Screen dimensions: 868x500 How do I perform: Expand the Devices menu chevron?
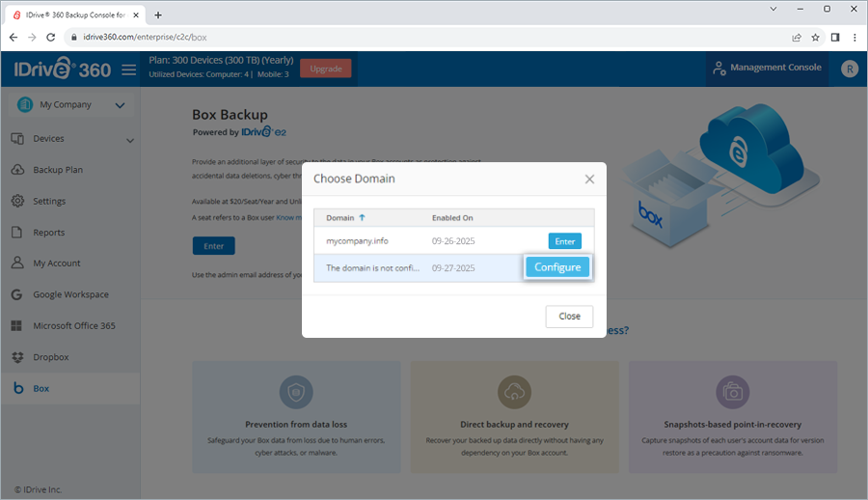130,140
